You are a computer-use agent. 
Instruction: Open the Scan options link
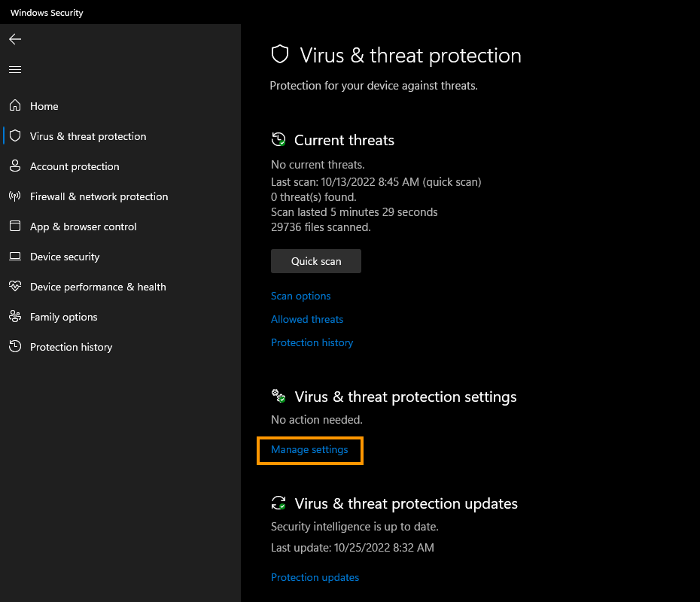[300, 296]
